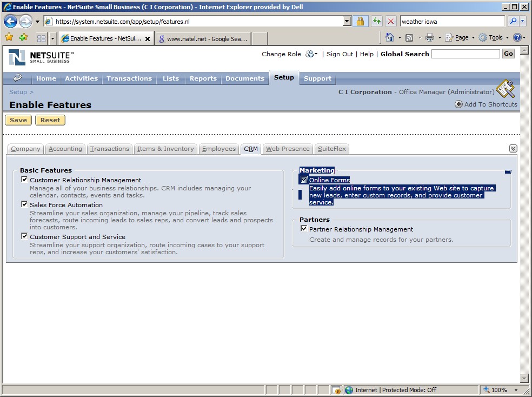Click the Change Role link
Image resolution: width=532 pixels, height=397 pixels.
(281, 54)
